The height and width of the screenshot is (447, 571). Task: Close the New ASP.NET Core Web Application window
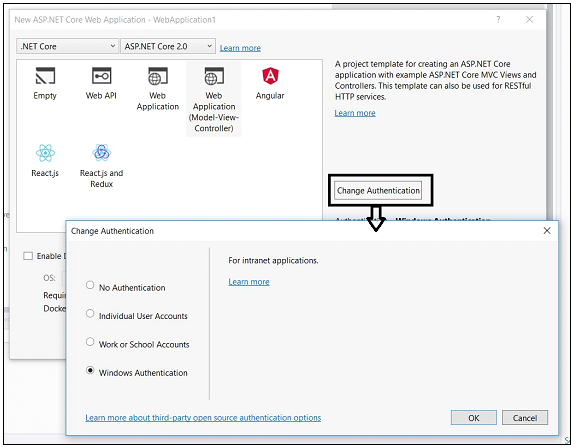click(x=529, y=20)
